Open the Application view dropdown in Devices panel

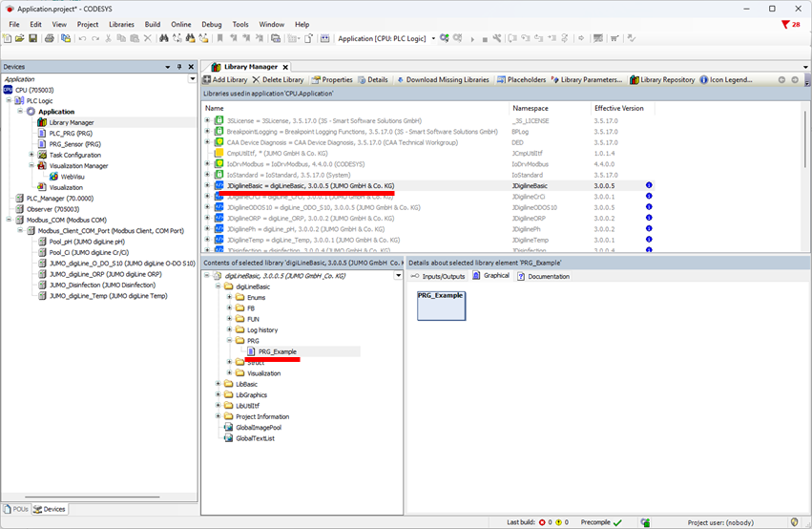point(192,78)
